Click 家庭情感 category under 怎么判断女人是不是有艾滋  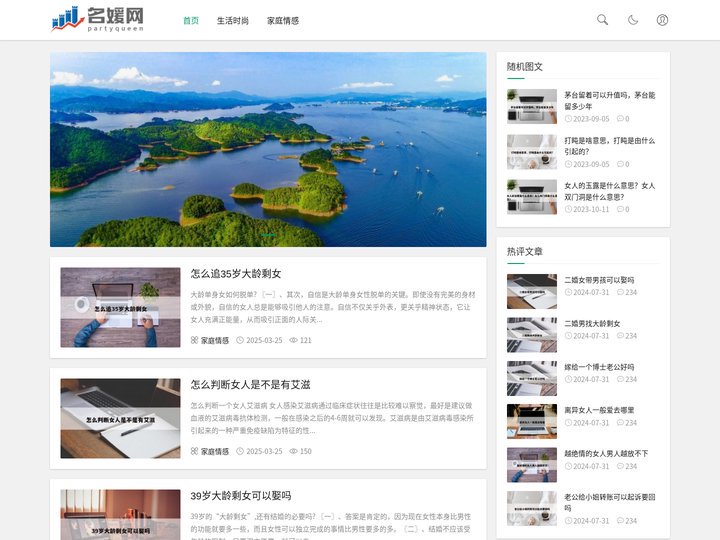(x=215, y=451)
